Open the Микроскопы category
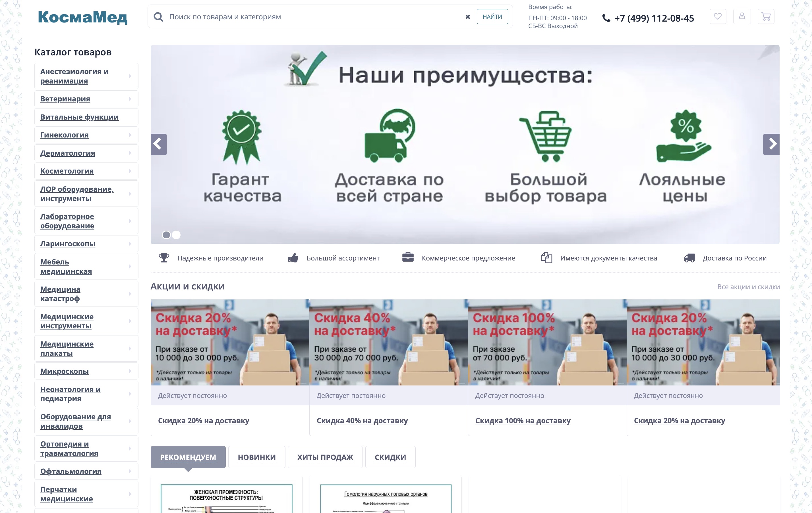This screenshot has height=513, width=812. (x=65, y=371)
